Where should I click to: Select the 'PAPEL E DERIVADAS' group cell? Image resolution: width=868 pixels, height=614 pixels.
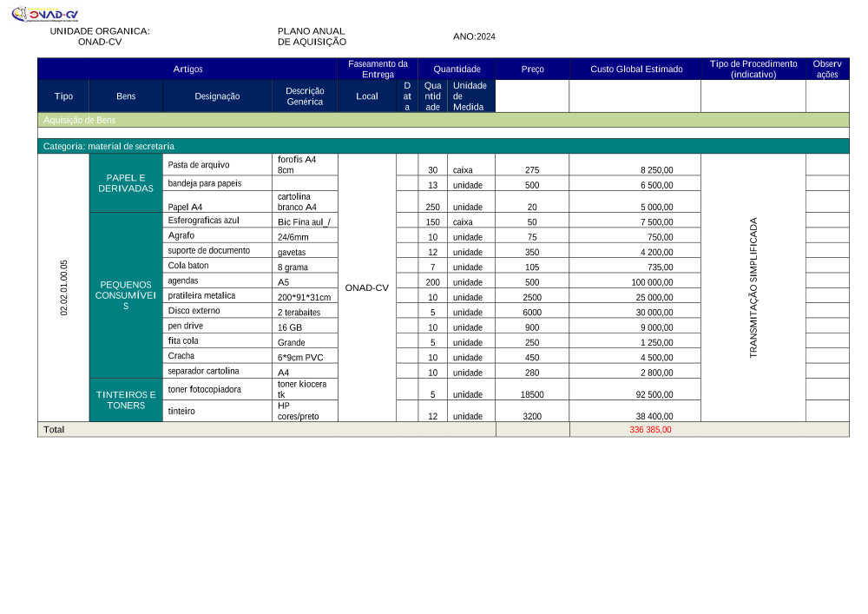click(126, 183)
